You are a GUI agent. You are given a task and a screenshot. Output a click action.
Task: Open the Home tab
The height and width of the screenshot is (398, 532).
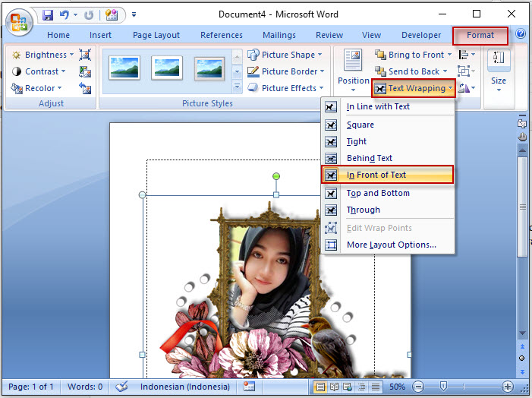click(58, 35)
